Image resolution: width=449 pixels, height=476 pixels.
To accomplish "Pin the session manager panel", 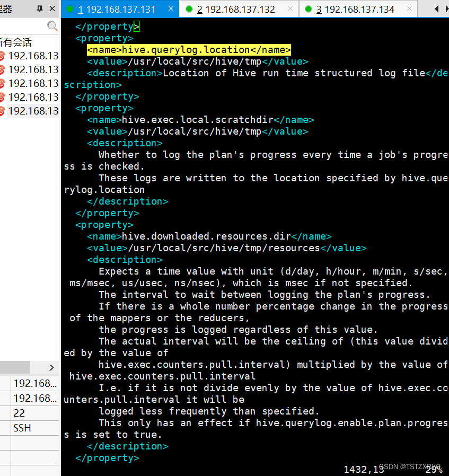I will click(39, 8).
